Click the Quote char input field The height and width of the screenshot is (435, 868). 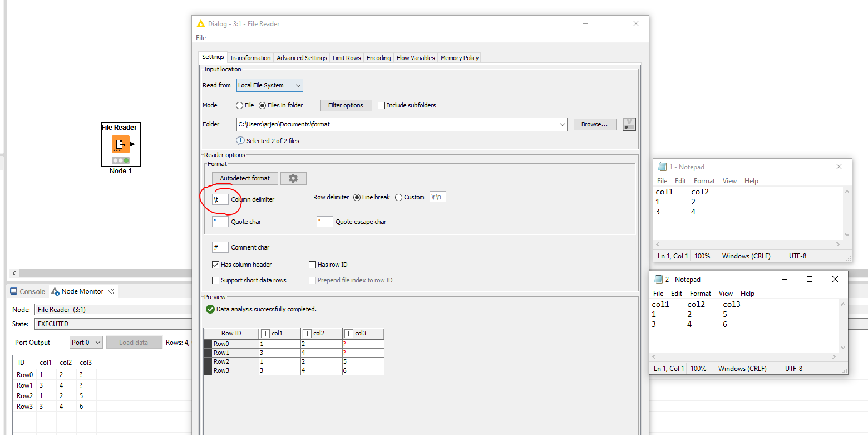220,222
